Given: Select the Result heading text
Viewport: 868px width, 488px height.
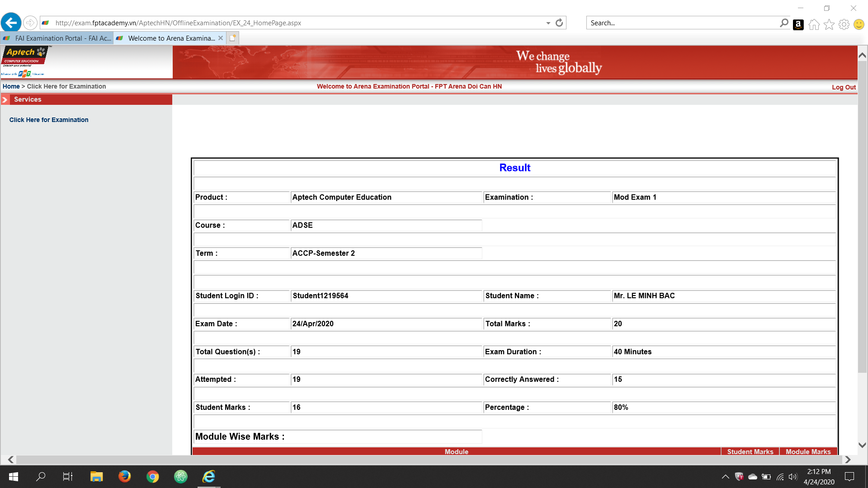Looking at the screenshot, I should click(x=514, y=168).
